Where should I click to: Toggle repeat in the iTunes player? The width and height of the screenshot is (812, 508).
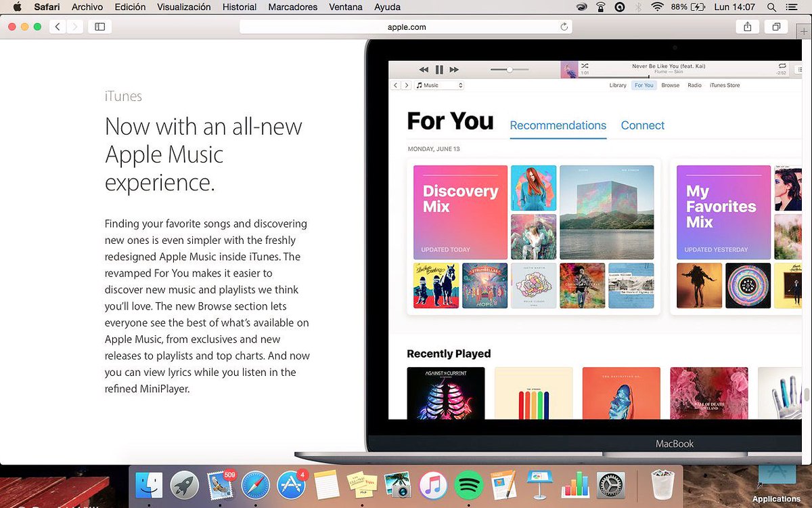(x=782, y=66)
